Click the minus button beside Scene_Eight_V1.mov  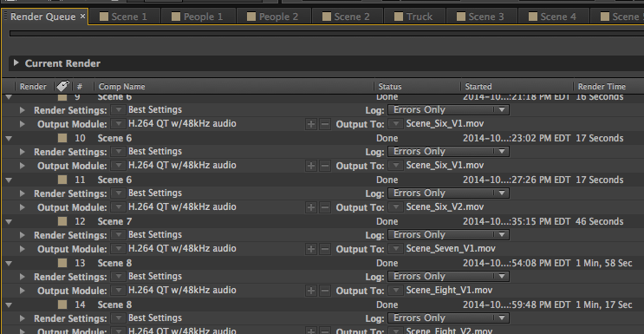[x=325, y=291]
